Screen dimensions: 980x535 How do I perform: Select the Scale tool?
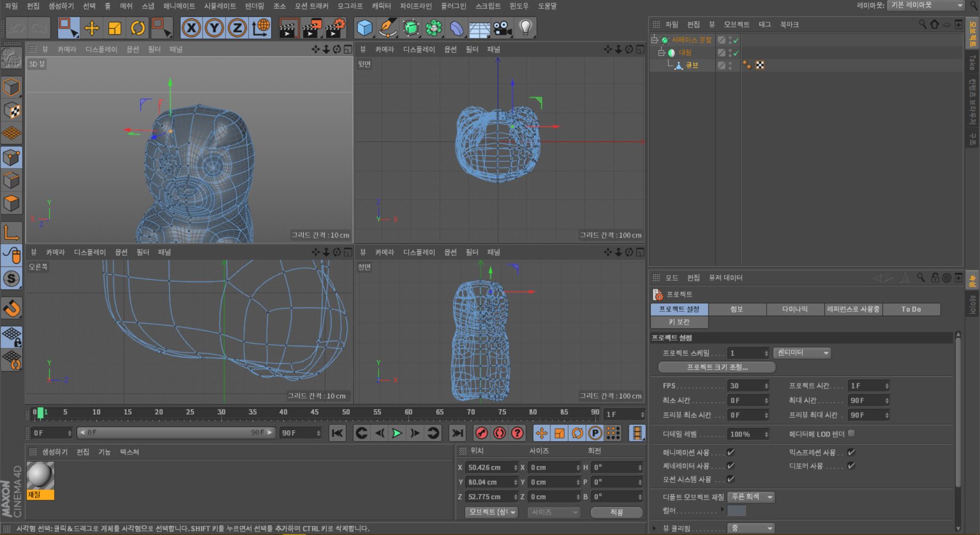115,28
